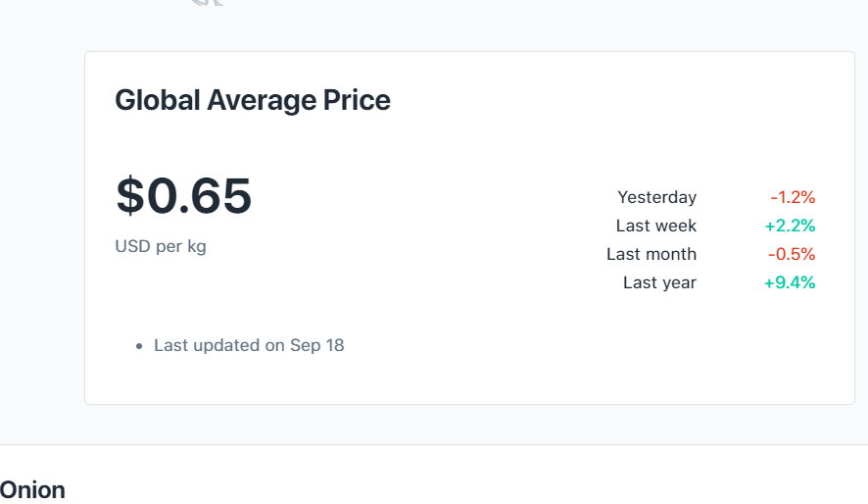Click the Global Average Price heading

253,100
